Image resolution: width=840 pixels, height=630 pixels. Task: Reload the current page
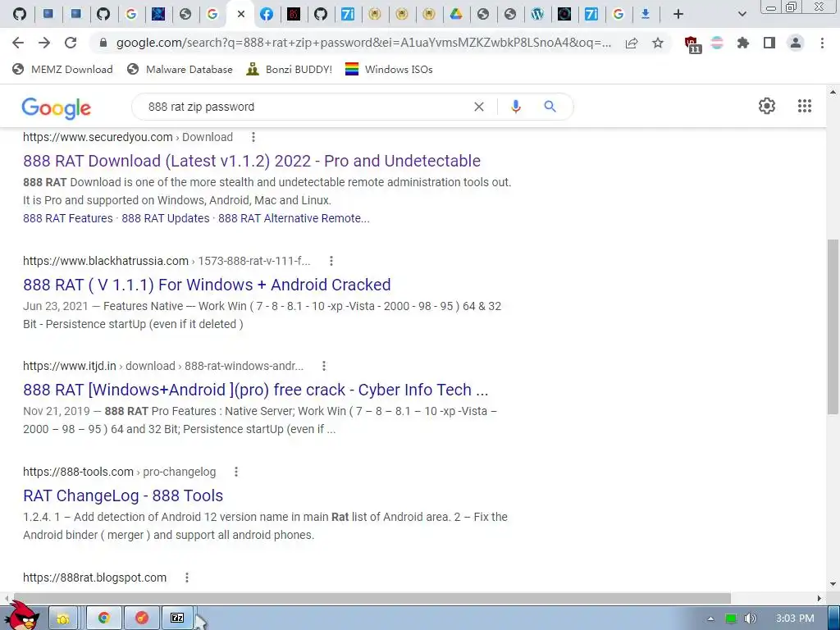point(71,43)
